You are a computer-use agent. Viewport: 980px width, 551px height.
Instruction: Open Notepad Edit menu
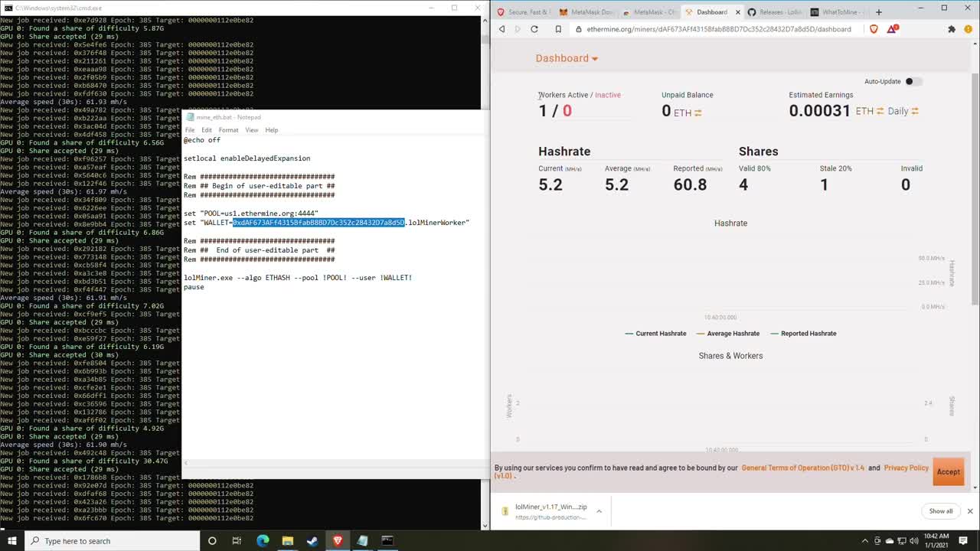(x=207, y=130)
